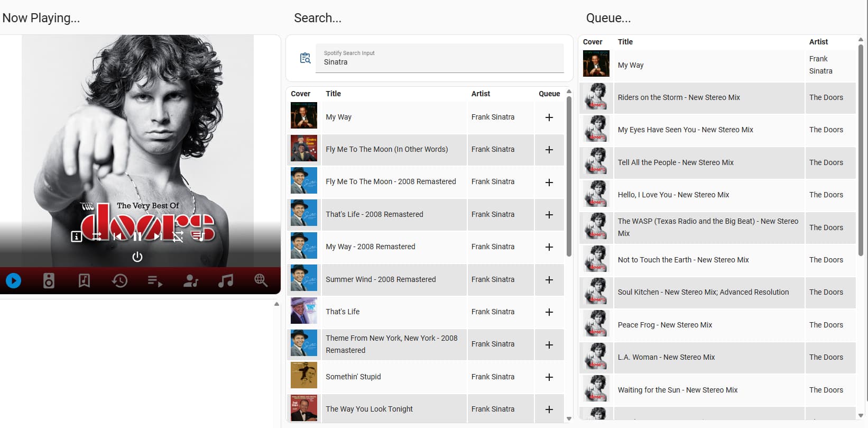Click Fly Me To The Moon (In Other Words) cover
This screenshot has width=868, height=428.
(x=304, y=148)
